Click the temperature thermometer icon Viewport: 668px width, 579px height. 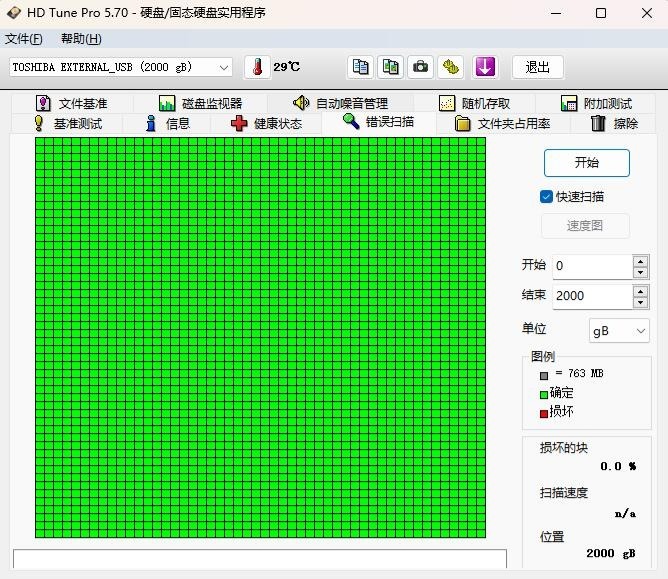pyautogui.click(x=257, y=67)
